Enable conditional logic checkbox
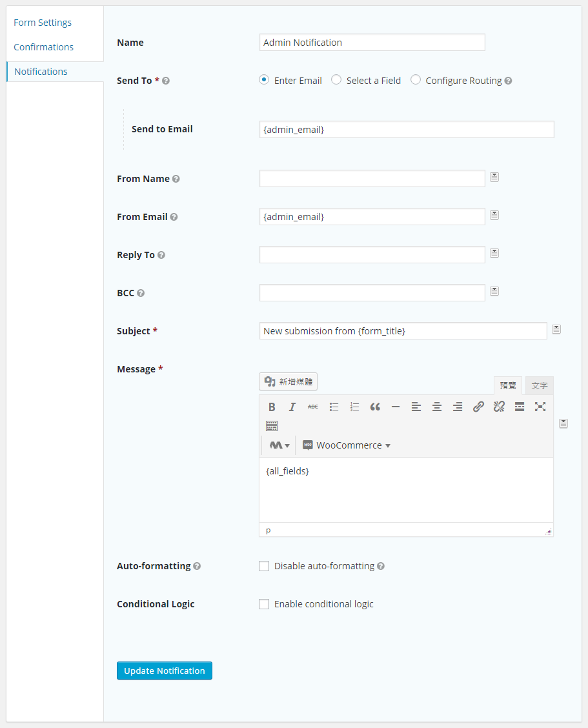Screen dimensions: 588x728 (x=264, y=604)
